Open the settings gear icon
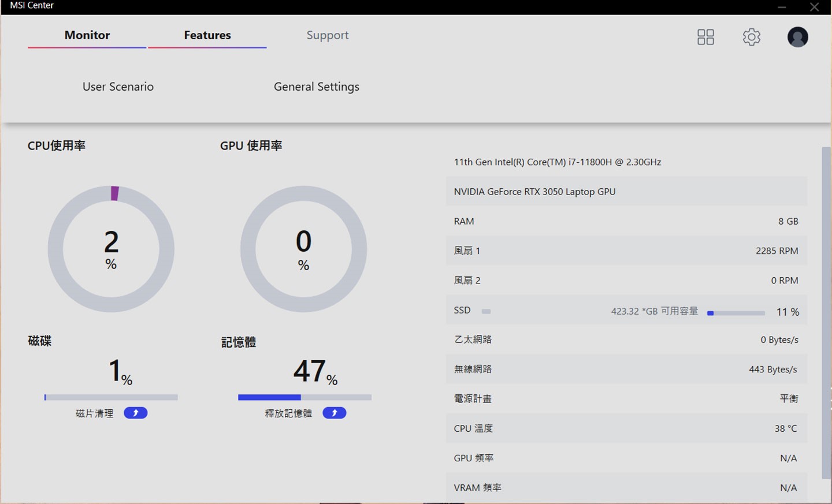Screen dimensions: 832x504 click(751, 37)
